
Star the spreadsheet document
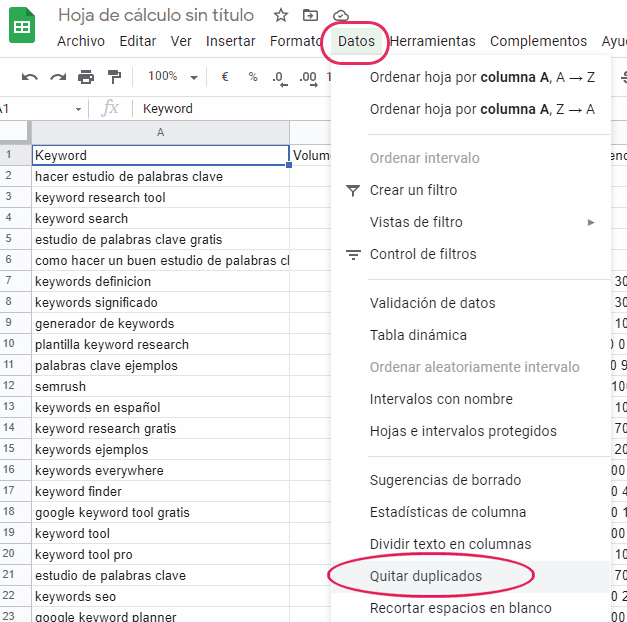[281, 16]
